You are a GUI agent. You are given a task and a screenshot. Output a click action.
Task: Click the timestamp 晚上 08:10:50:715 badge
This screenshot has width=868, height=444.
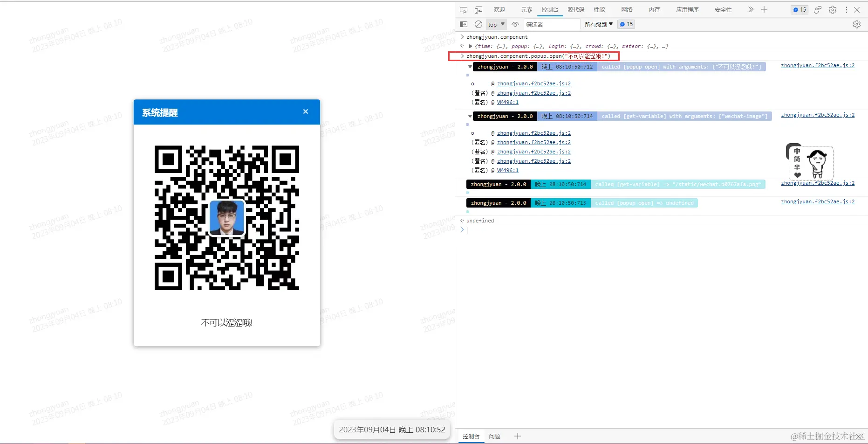[x=560, y=203]
